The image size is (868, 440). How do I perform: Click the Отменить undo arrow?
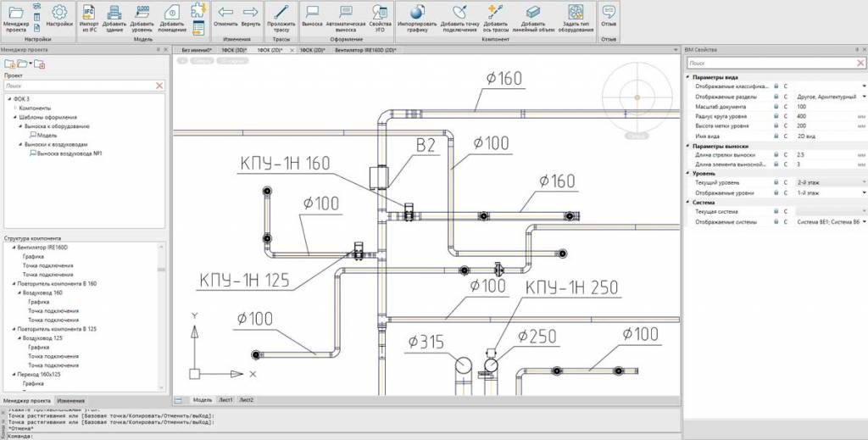[x=225, y=13]
